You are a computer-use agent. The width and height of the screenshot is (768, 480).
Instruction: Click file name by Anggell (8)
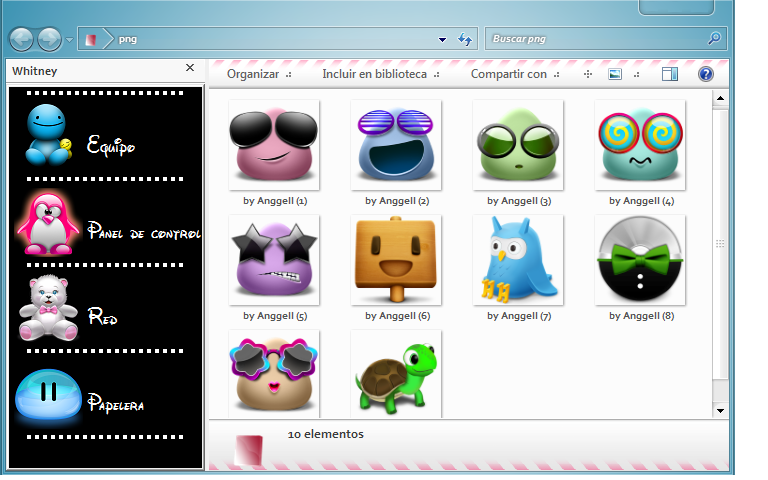tap(641, 316)
